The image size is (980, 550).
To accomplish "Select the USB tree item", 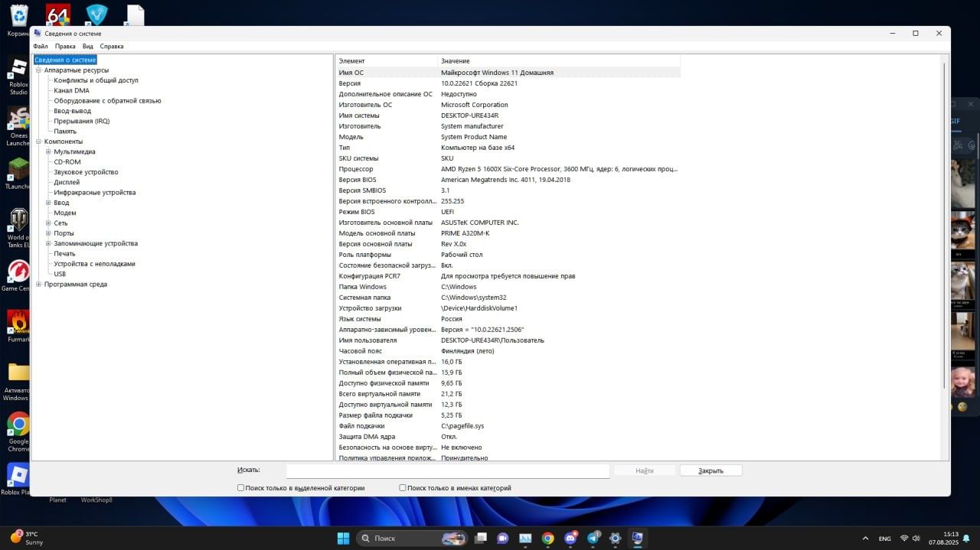I will [x=60, y=274].
